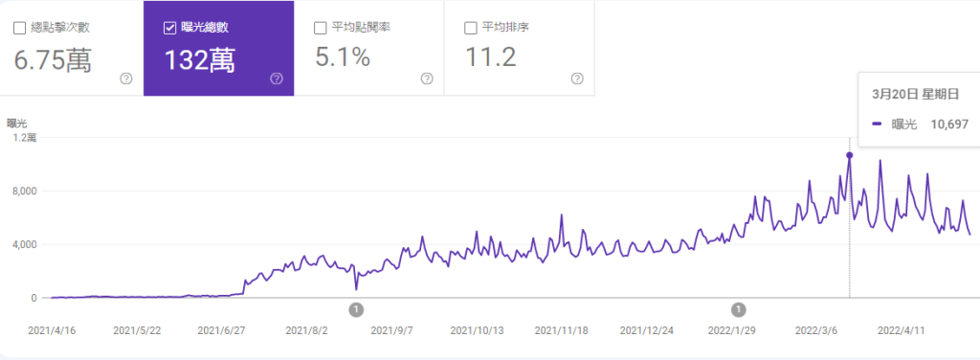Click the 5.1% average CTR value

coord(343,57)
